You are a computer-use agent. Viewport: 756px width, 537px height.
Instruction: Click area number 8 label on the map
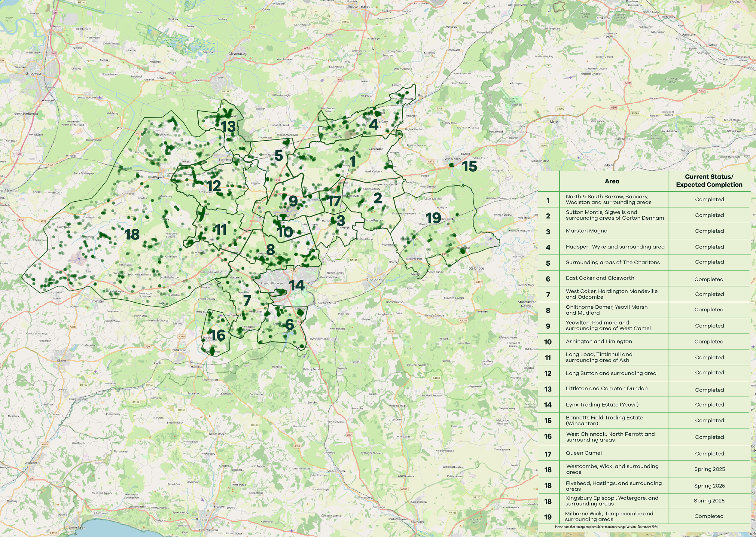point(271,250)
